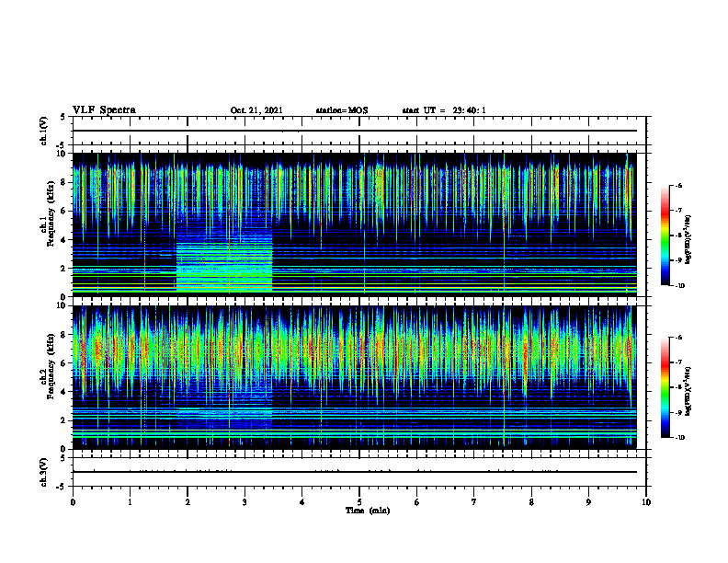Click the "2" kHz tick on ch.2 frequency axis
This screenshot has height=563, width=728.
tap(64, 420)
